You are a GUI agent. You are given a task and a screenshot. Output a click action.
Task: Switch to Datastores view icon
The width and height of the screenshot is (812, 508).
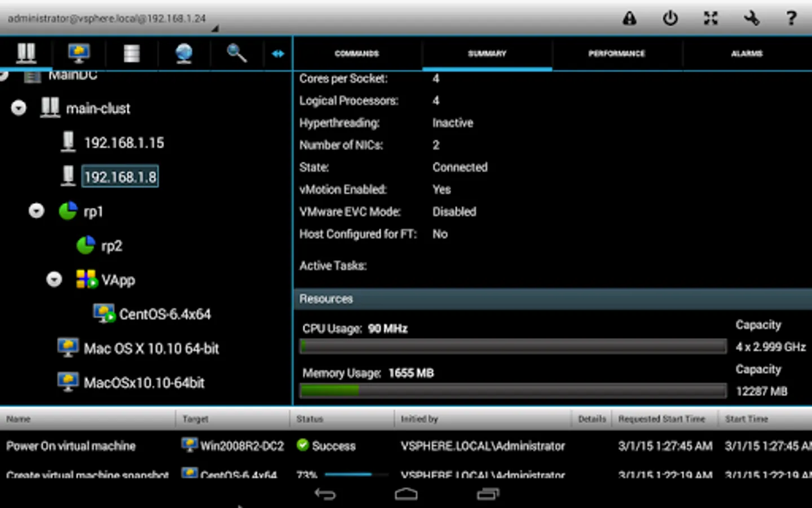131,53
